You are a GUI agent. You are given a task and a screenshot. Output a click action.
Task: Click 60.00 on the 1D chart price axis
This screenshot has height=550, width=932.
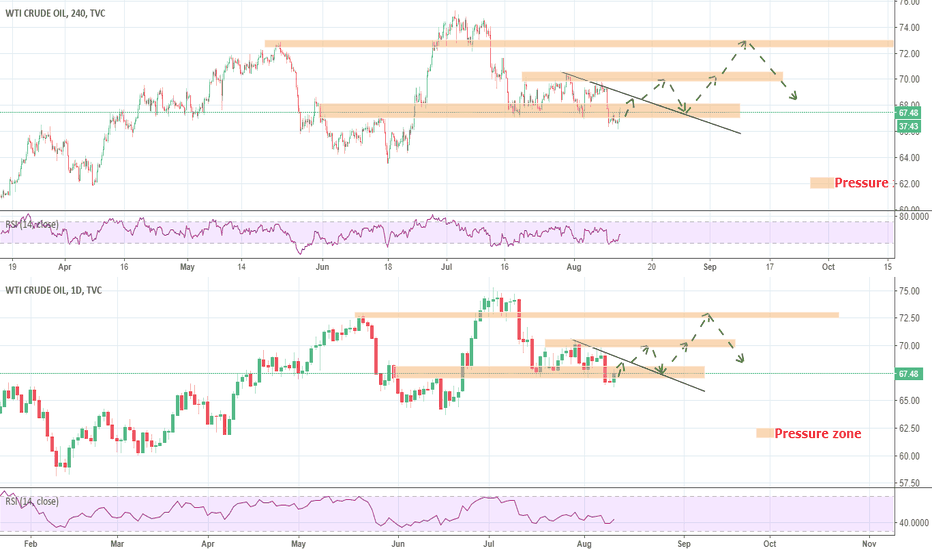click(x=910, y=456)
